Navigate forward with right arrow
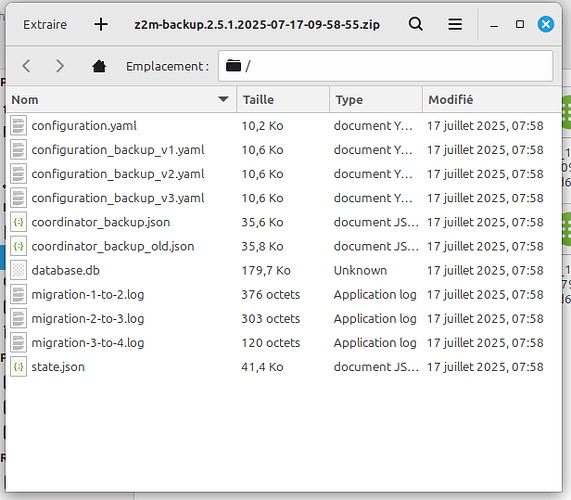The image size is (571, 500). pos(60,66)
